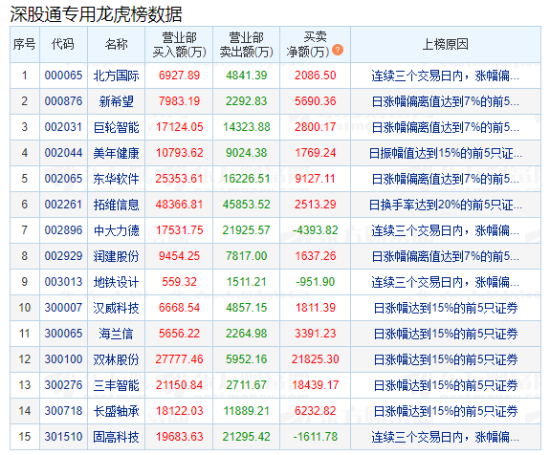Click 海兰信 stock name
Screen dimensions: 550x455
pos(116,334)
